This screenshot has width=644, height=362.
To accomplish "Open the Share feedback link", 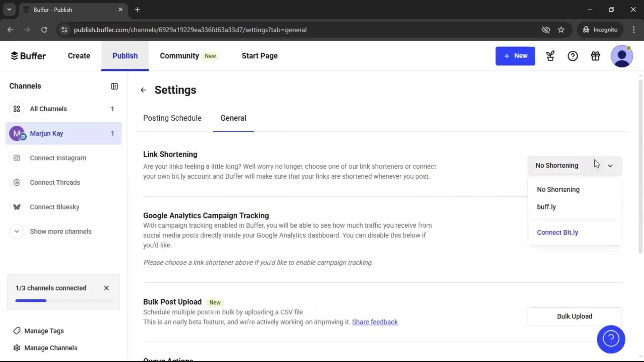I will pyautogui.click(x=374, y=322).
